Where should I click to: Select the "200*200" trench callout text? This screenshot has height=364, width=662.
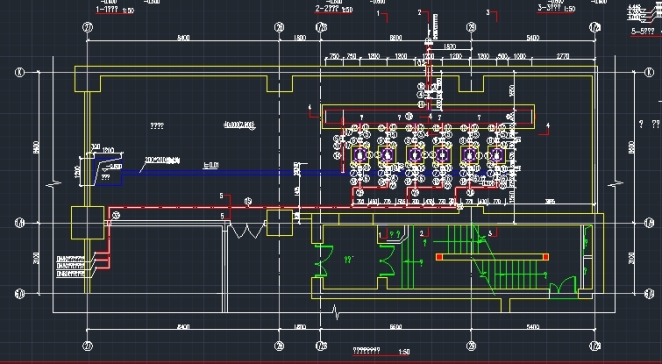163,160
